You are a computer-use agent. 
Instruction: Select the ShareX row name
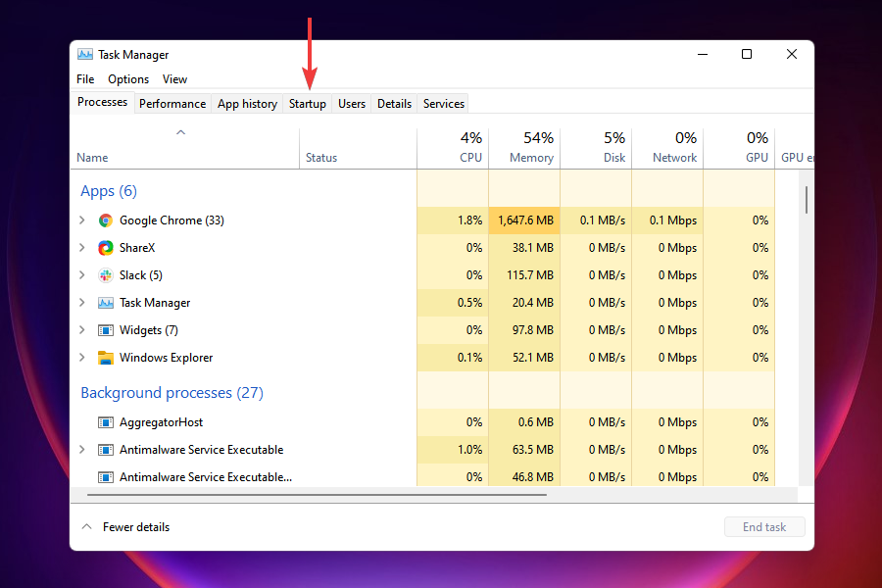click(136, 248)
